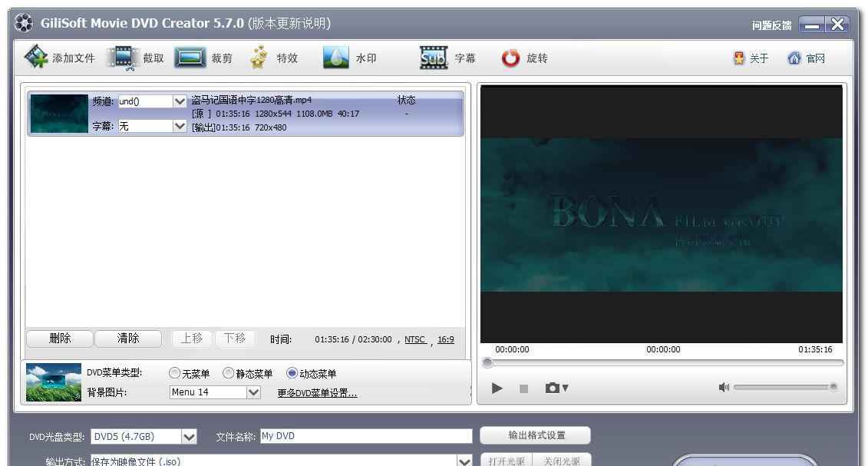Viewport: 868px width, 466px height.
Task: Open the snapshot options arrow beside the camera
Action: tap(565, 388)
